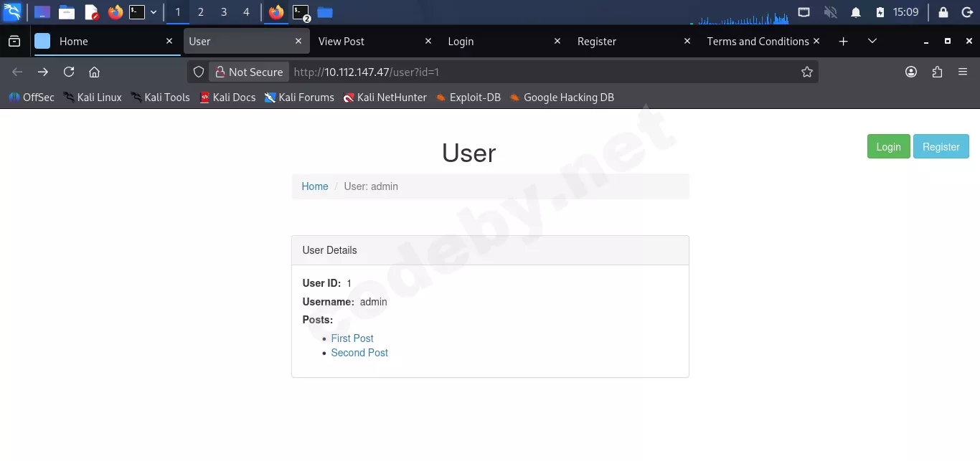Reload the current page
Viewport: 980px width, 461px height.
point(69,72)
